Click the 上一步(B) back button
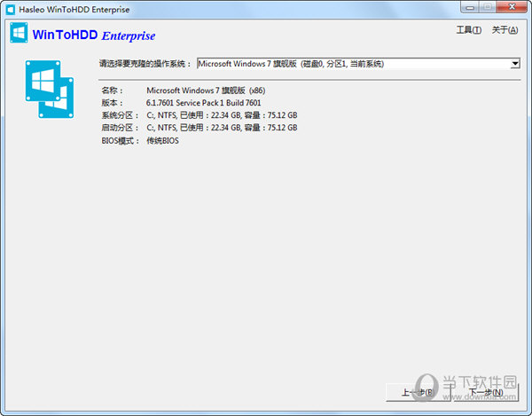This screenshot has height=416, width=532. (418, 393)
